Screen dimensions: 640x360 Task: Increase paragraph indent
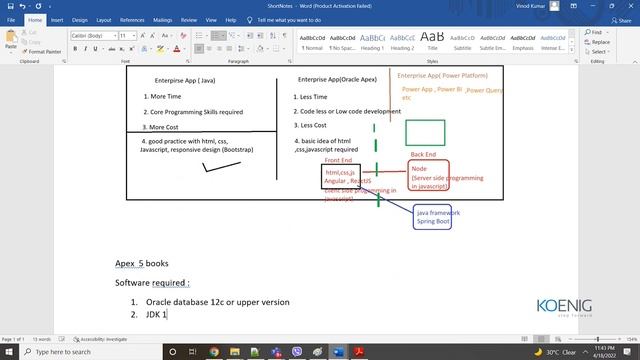pos(260,36)
